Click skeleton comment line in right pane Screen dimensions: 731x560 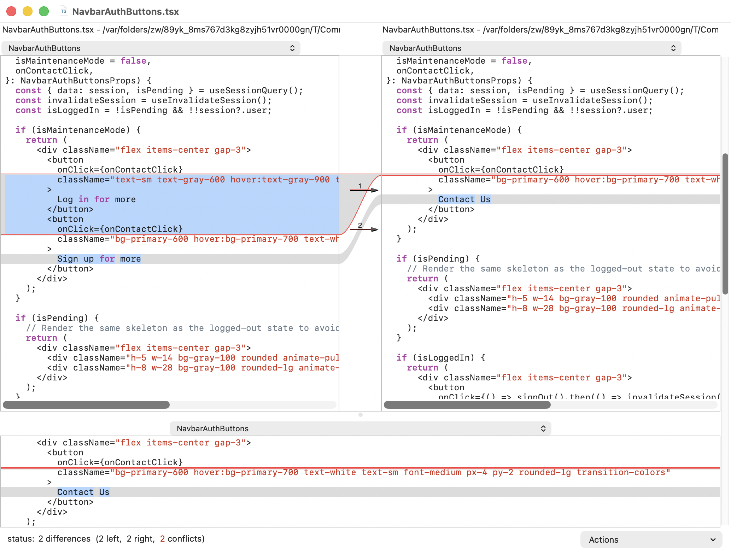tap(563, 269)
